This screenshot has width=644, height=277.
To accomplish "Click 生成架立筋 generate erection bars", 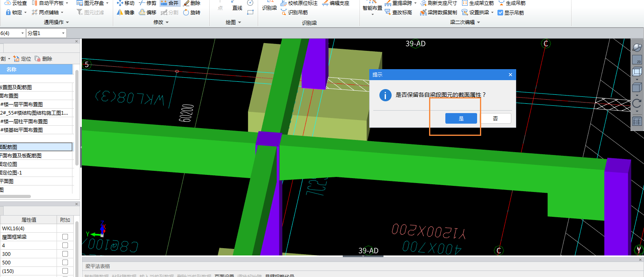I will point(478,3).
